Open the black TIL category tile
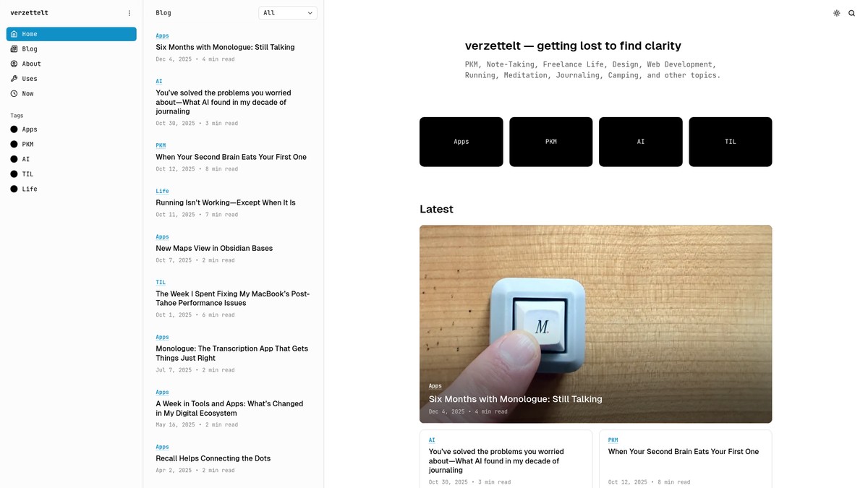This screenshot has width=868, height=488. [x=731, y=142]
